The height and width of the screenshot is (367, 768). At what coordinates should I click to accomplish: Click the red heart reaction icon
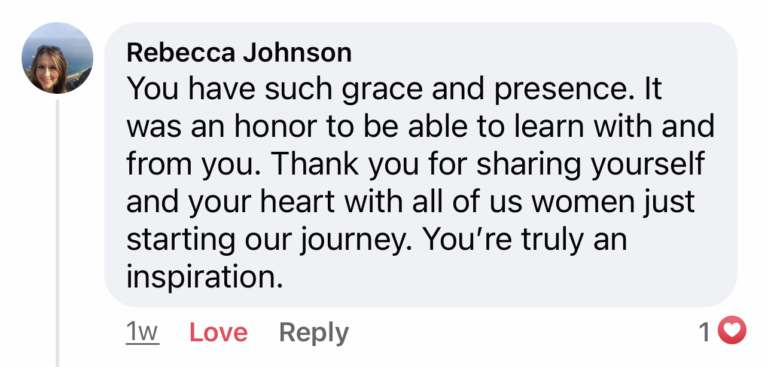[x=732, y=330]
